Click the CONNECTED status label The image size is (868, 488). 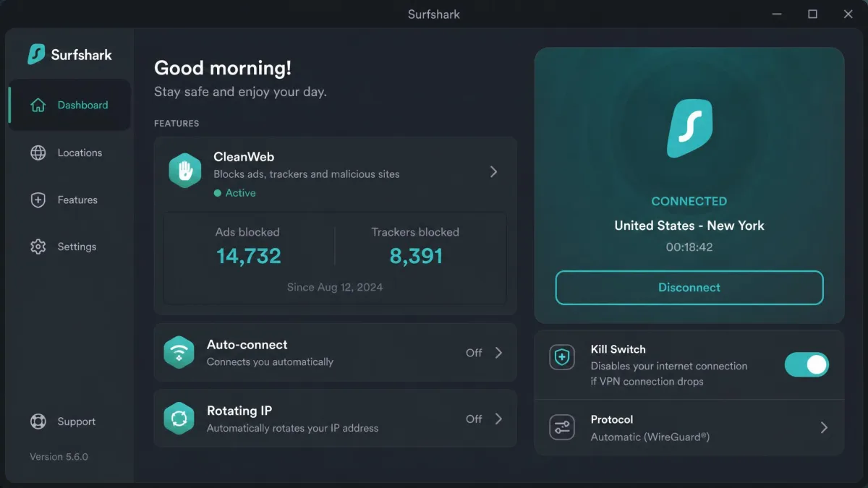[x=689, y=201]
